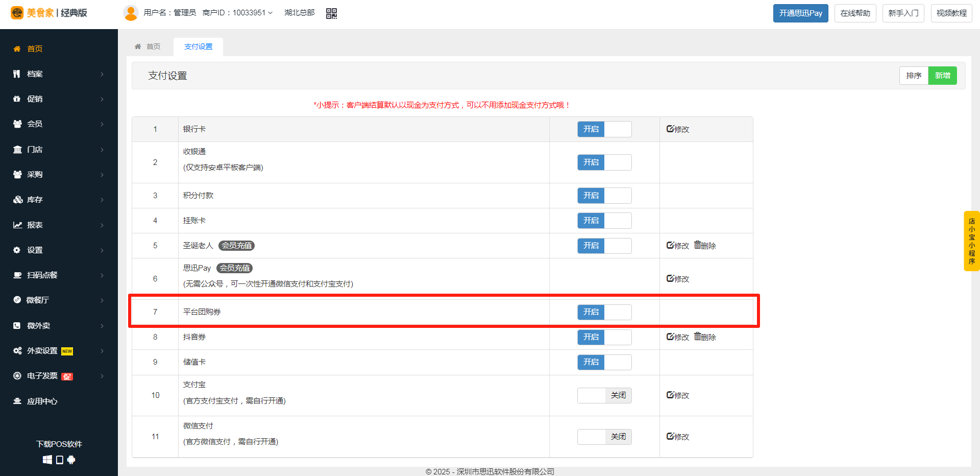The image size is (980, 476).
Task: Click the green 新增 button
Action: (x=942, y=76)
